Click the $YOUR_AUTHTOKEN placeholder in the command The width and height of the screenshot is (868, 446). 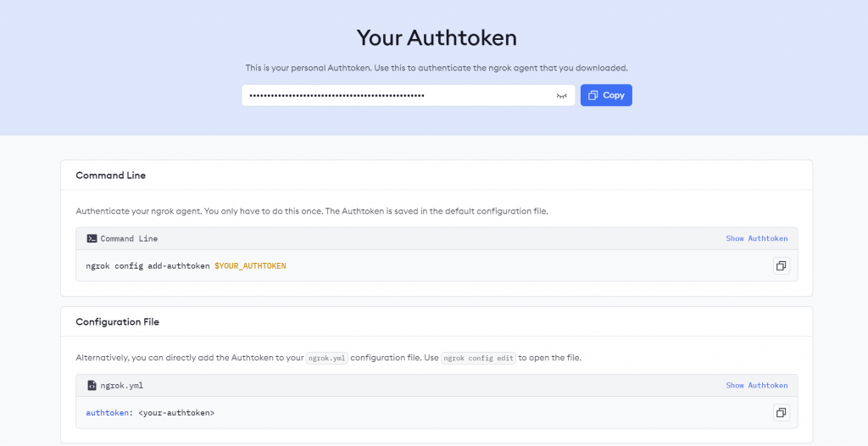(250, 266)
